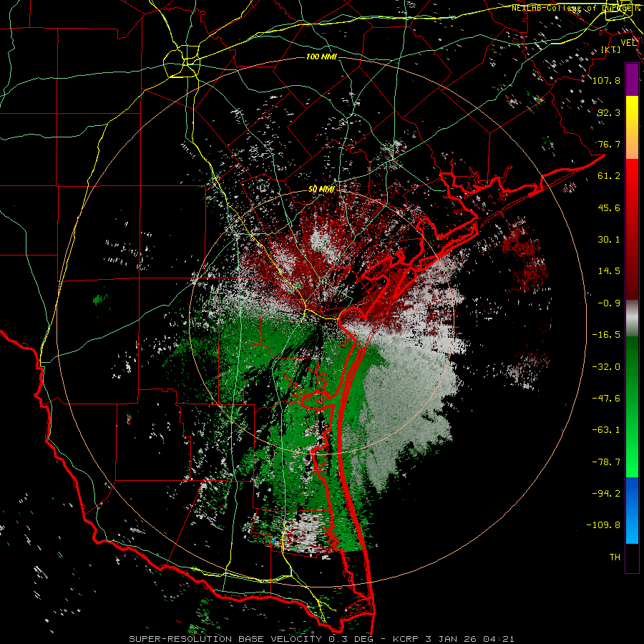Click the 30.1 velocity scale value

point(609,240)
